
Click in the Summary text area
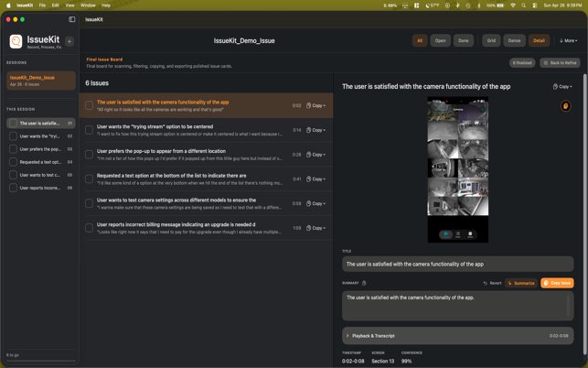tap(457, 306)
